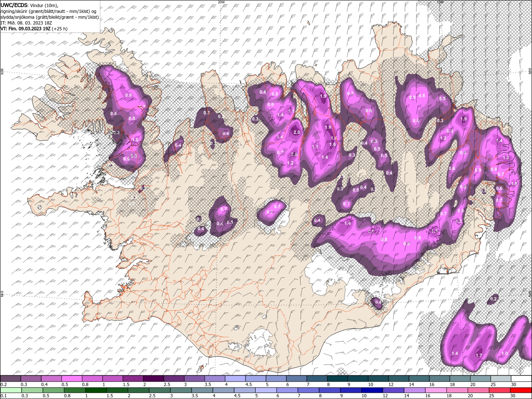Pick top legend swatch between 14 and 16

point(419,378)
